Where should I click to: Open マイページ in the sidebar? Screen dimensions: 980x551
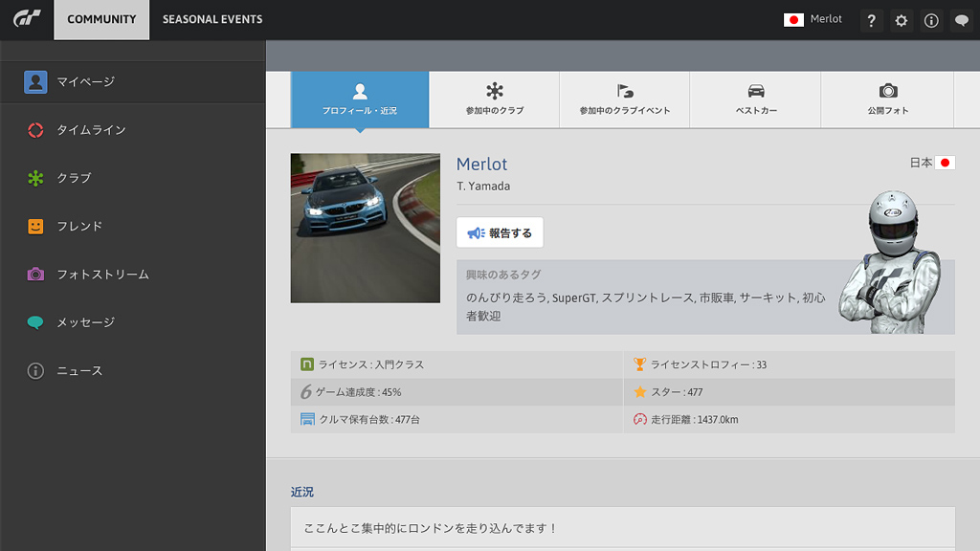tap(85, 82)
